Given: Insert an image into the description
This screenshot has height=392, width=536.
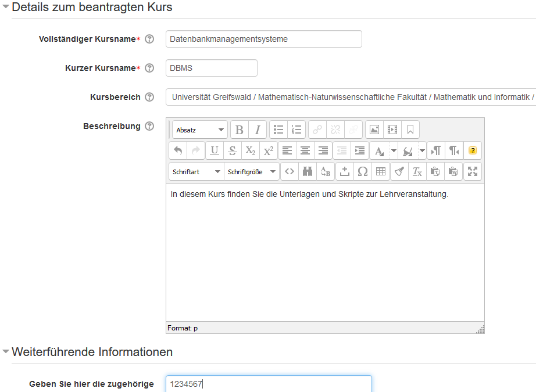Looking at the screenshot, I should [x=374, y=130].
